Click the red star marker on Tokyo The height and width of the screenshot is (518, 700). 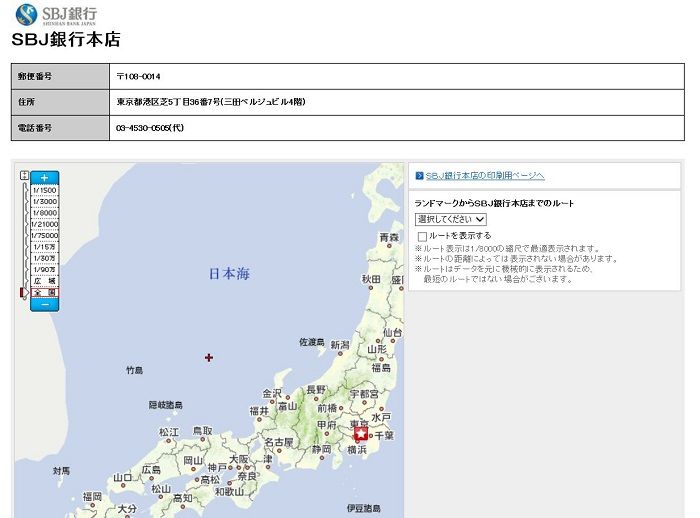[x=361, y=433]
